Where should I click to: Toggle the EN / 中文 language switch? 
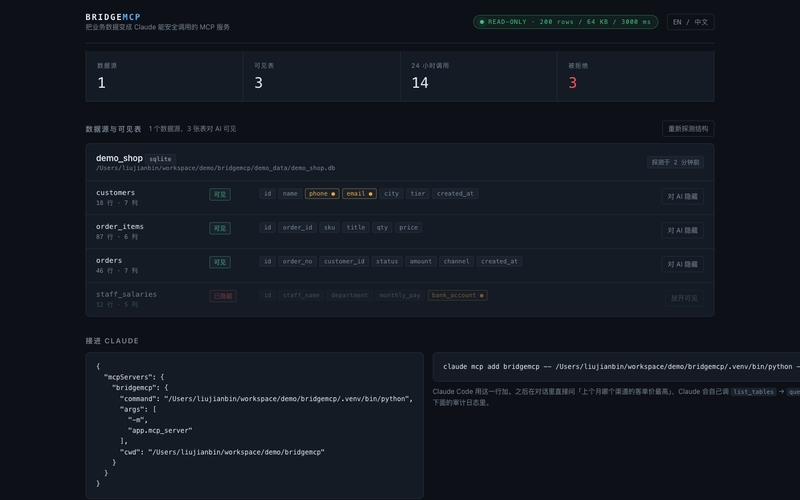[x=690, y=22]
